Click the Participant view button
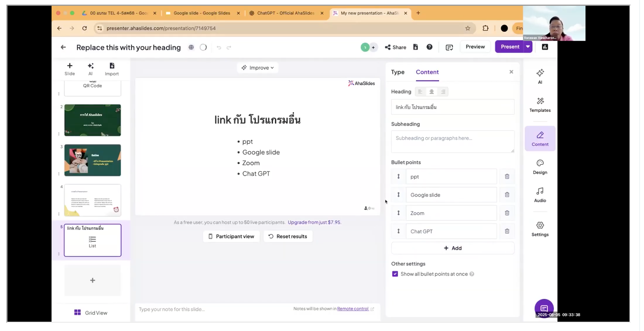Screen dimensions: 644x331 coord(231,236)
